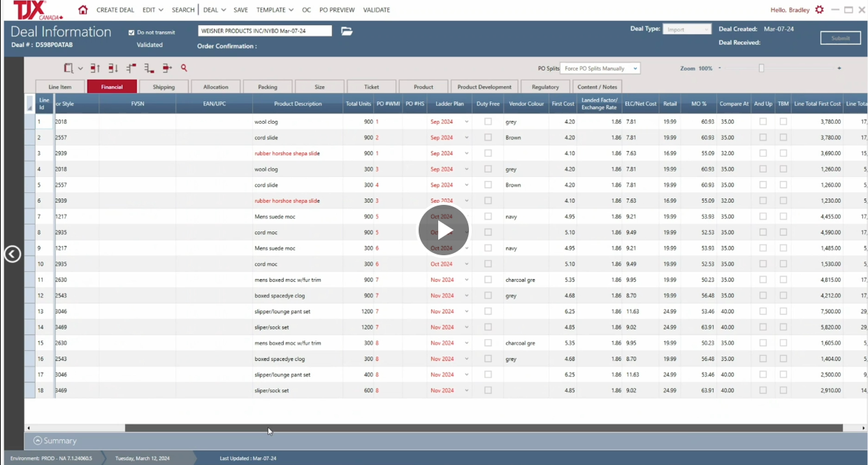Collapse side panel with left arrow circle

pyautogui.click(x=13, y=254)
